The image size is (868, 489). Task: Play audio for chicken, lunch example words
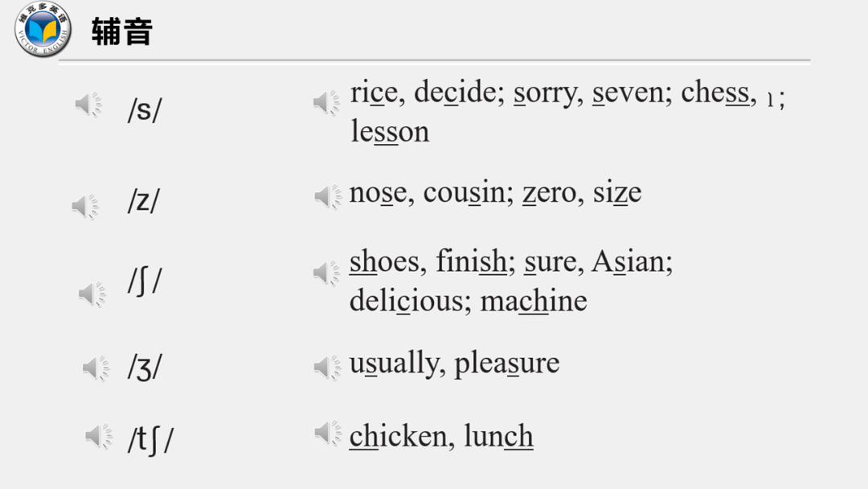[x=328, y=433]
